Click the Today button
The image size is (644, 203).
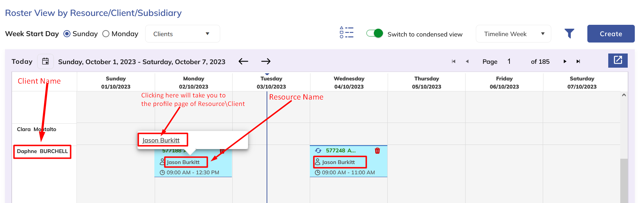point(22,61)
